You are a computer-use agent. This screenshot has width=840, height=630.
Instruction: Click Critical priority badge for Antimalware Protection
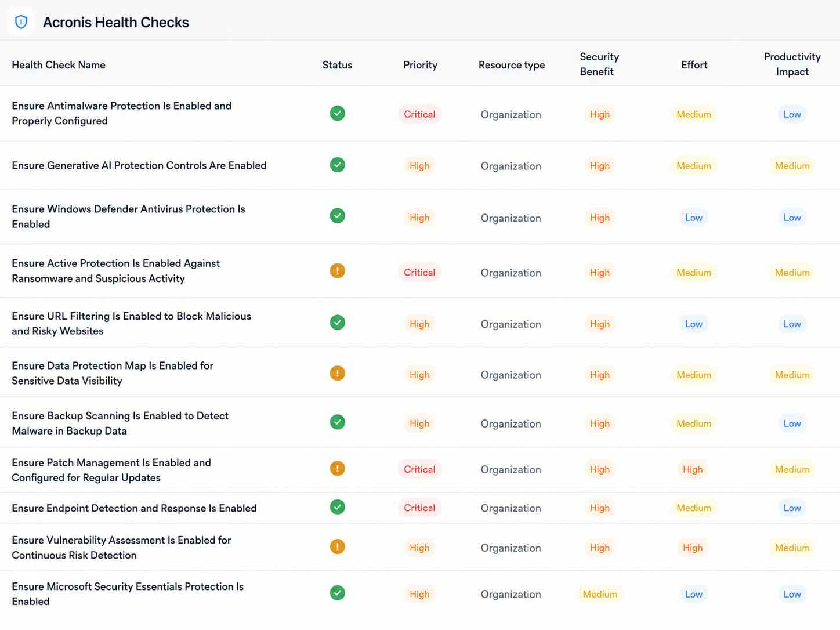419,114
